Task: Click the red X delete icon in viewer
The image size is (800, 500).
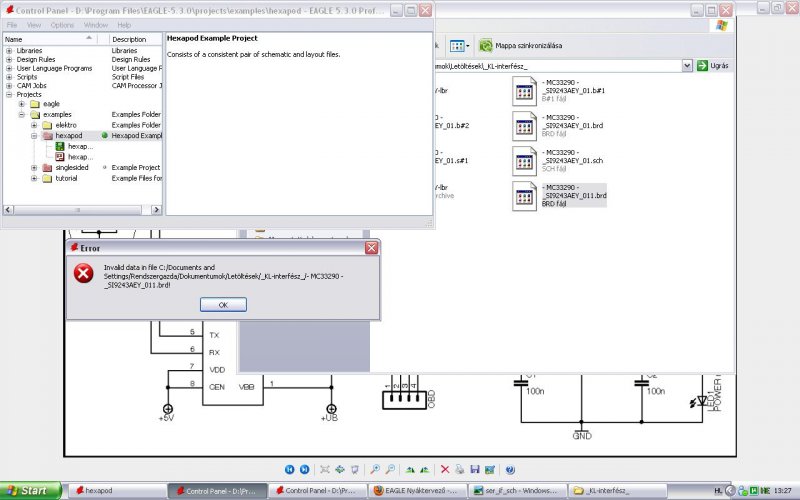Action: pyautogui.click(x=445, y=469)
